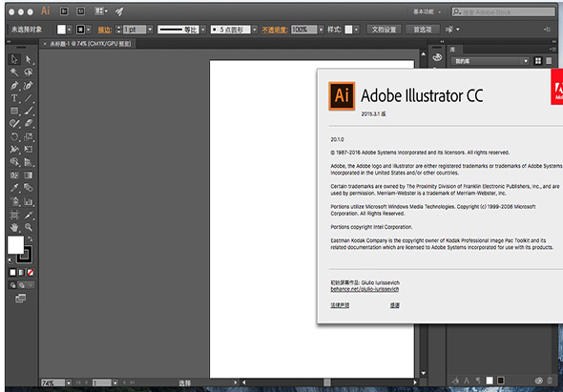This screenshot has width=563, height=392.
Task: Select the Mesh tool
Action: click(14, 175)
